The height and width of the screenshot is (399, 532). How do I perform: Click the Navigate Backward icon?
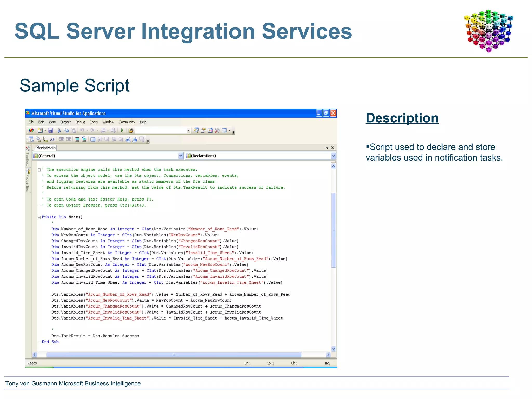pos(103,130)
